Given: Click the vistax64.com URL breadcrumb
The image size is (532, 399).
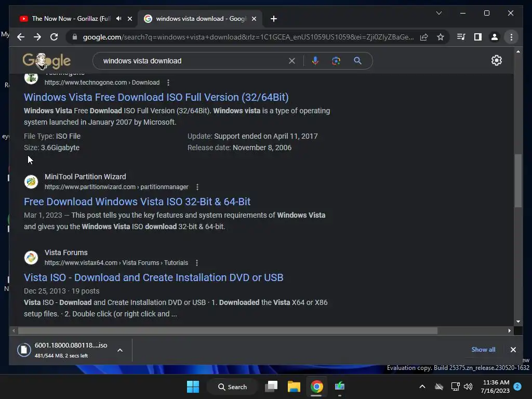Looking at the screenshot, I should (x=116, y=263).
